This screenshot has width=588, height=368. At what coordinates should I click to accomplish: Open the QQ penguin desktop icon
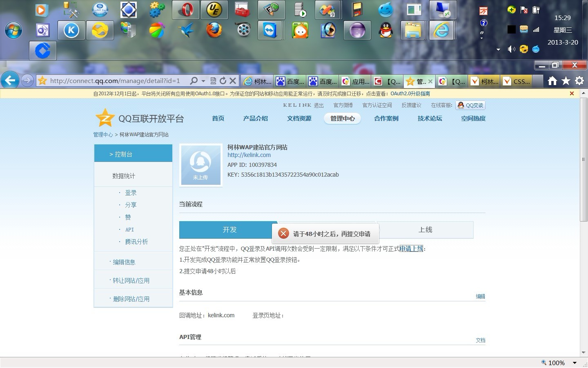385,30
